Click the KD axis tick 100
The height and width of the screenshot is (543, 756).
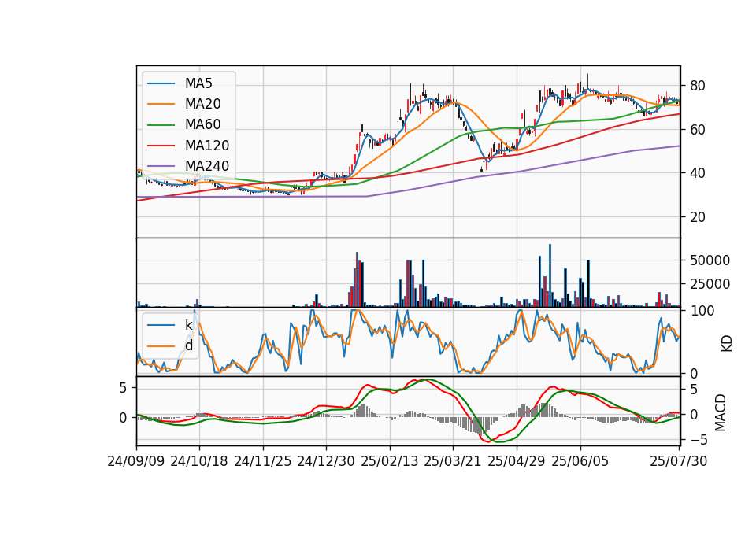click(x=702, y=311)
